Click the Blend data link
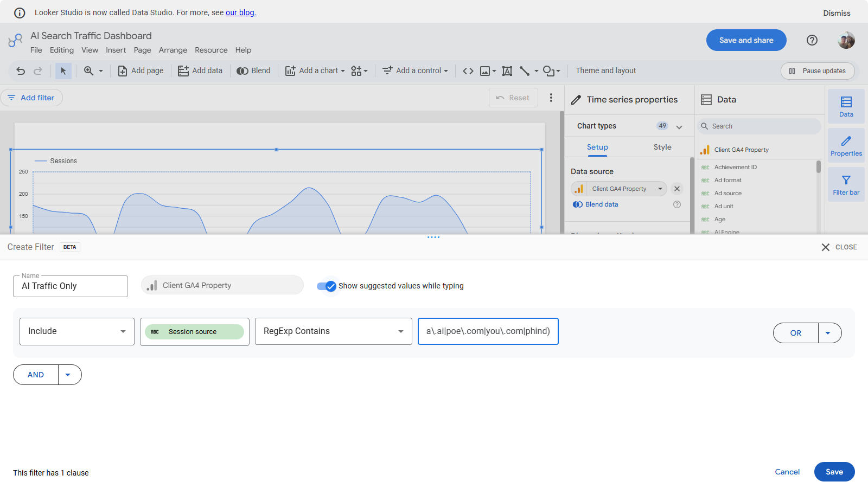 point(596,204)
